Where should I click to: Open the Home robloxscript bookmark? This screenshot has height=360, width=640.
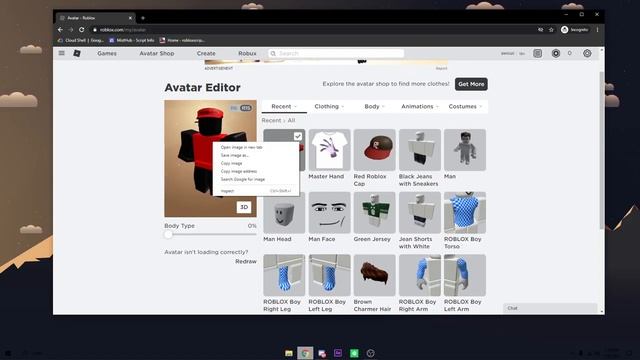click(x=182, y=40)
